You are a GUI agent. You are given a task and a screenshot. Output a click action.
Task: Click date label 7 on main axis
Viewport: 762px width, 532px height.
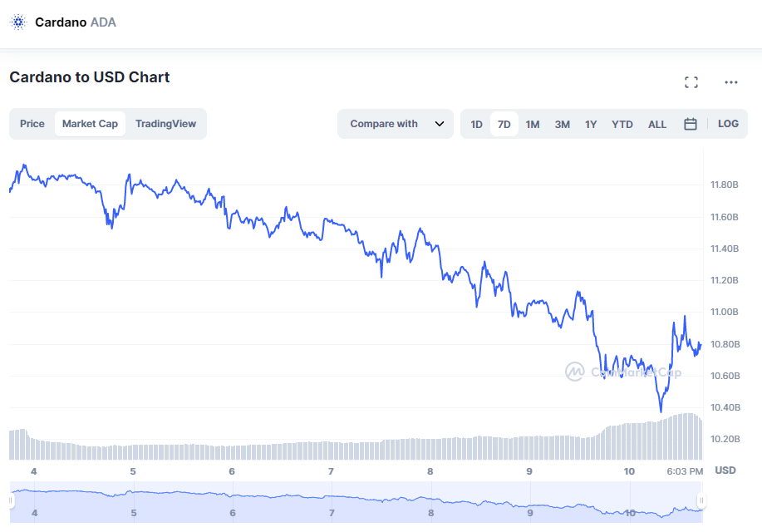[x=331, y=471]
